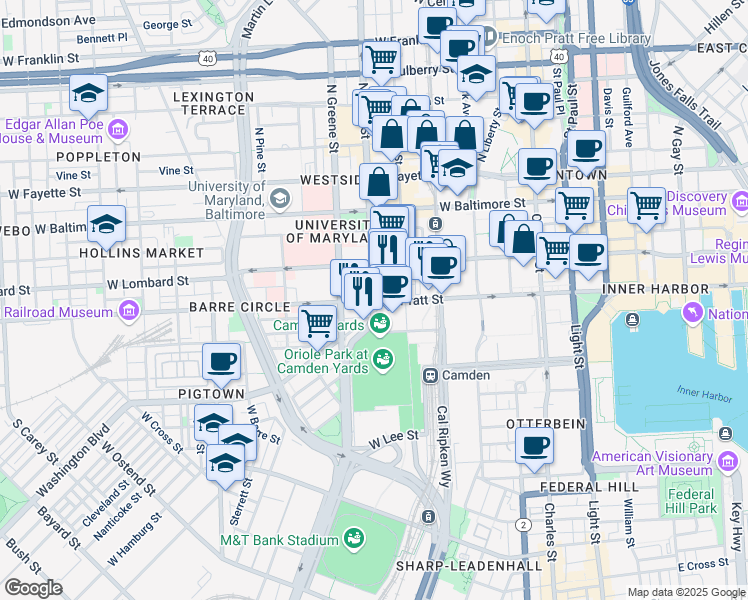Select the light rail stop icon north of M&T Bank Stadium
The image size is (748, 600).
pyautogui.click(x=428, y=516)
